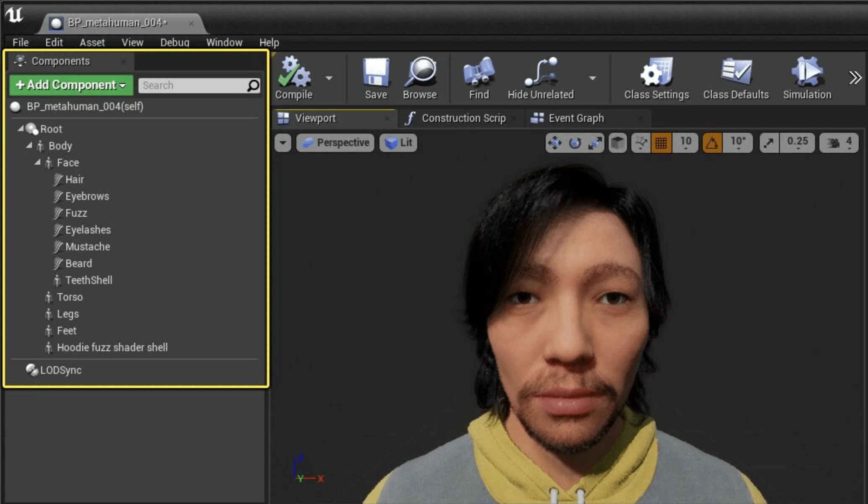Image resolution: width=868 pixels, height=504 pixels.
Task: Switch to the Event Graph tab
Action: (x=576, y=118)
